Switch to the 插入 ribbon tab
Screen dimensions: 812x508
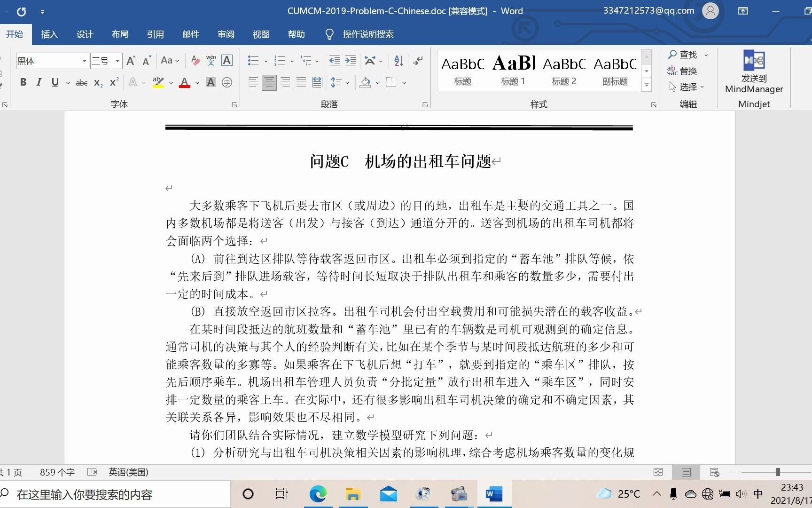[49, 34]
